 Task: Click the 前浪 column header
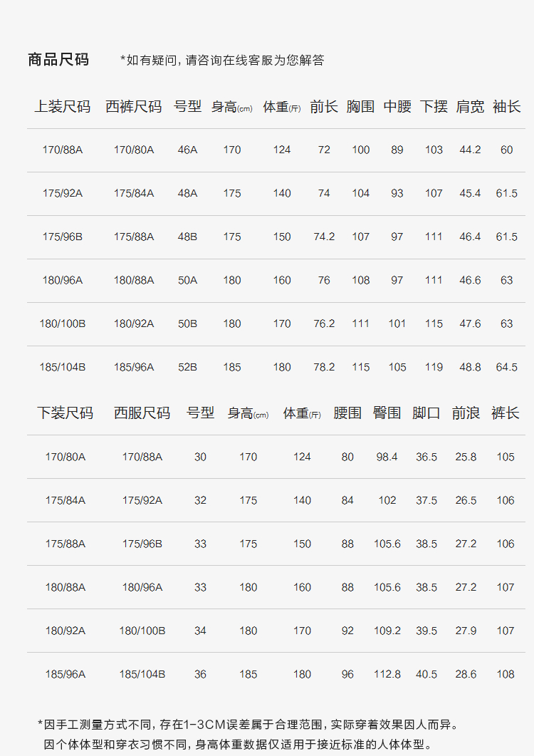point(466,413)
